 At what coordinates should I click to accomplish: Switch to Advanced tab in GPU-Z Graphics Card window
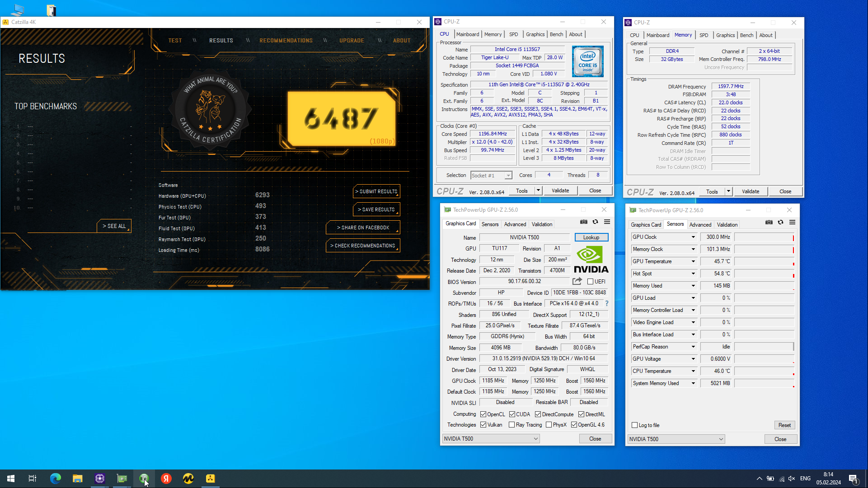[x=515, y=224]
